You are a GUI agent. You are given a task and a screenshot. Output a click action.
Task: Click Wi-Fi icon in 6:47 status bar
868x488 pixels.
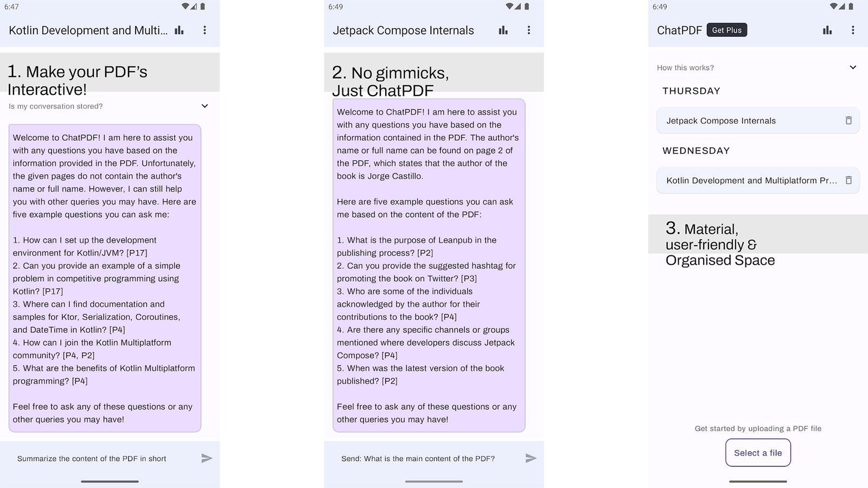[x=186, y=7]
